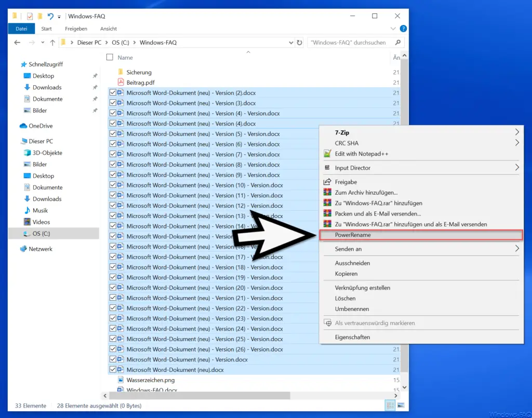Click the Musik note icon in sidebar

pos(28,210)
